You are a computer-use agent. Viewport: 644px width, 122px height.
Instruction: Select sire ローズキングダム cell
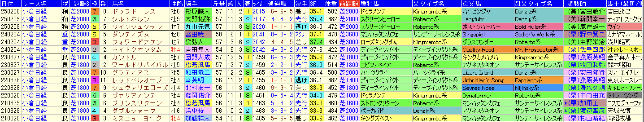click(x=386, y=42)
